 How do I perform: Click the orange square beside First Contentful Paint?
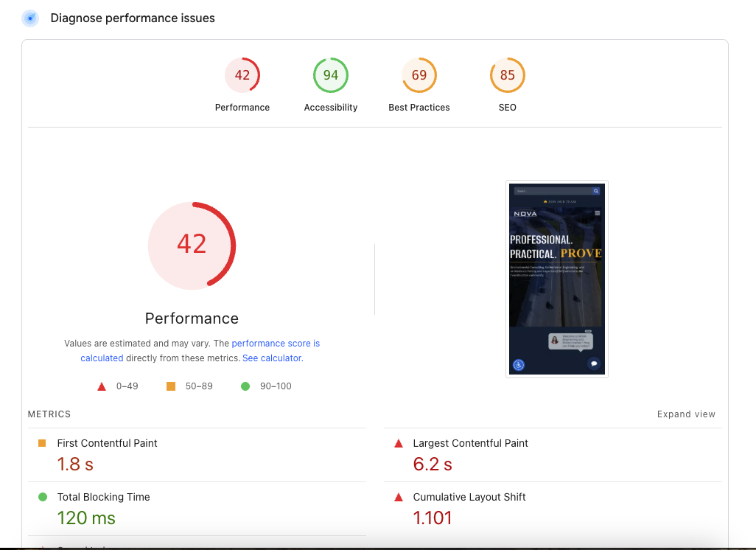[42, 443]
